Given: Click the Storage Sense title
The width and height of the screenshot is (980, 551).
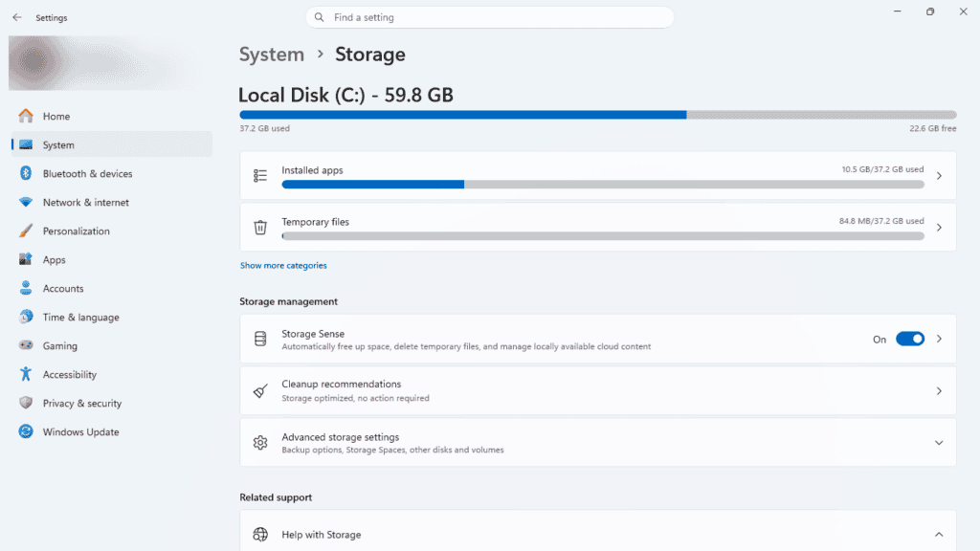Looking at the screenshot, I should click(313, 334).
